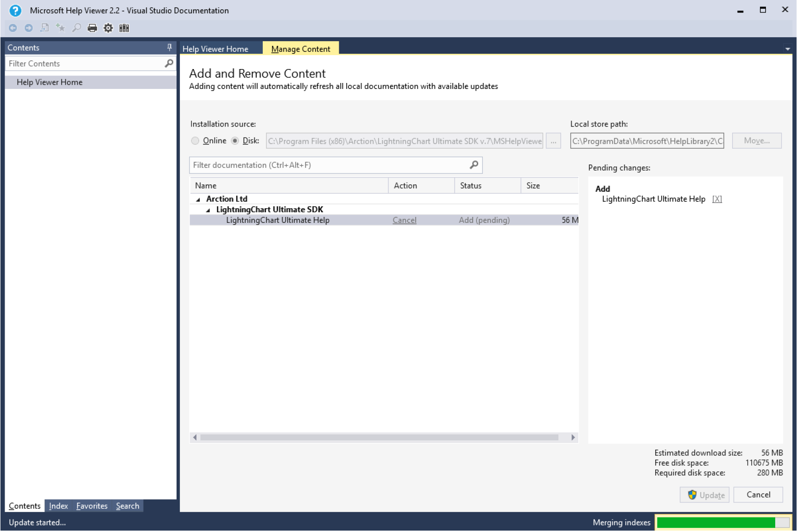Click the Filter documentation search field
Screen dimensions: 797x532
point(329,165)
